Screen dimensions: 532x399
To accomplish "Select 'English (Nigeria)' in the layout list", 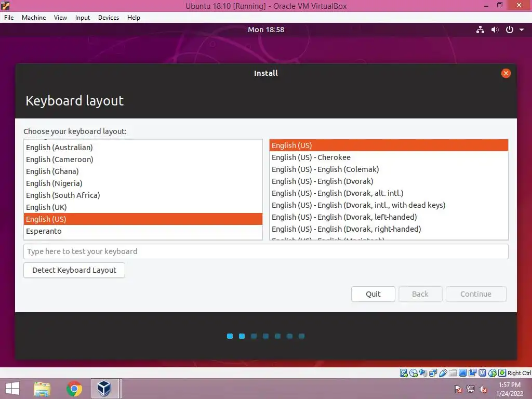I will pyautogui.click(x=143, y=183).
